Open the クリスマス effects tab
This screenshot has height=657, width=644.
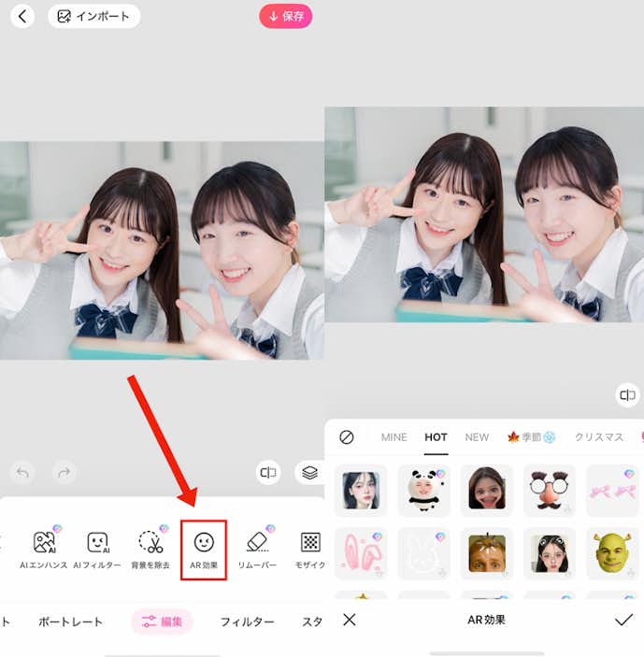tap(599, 437)
